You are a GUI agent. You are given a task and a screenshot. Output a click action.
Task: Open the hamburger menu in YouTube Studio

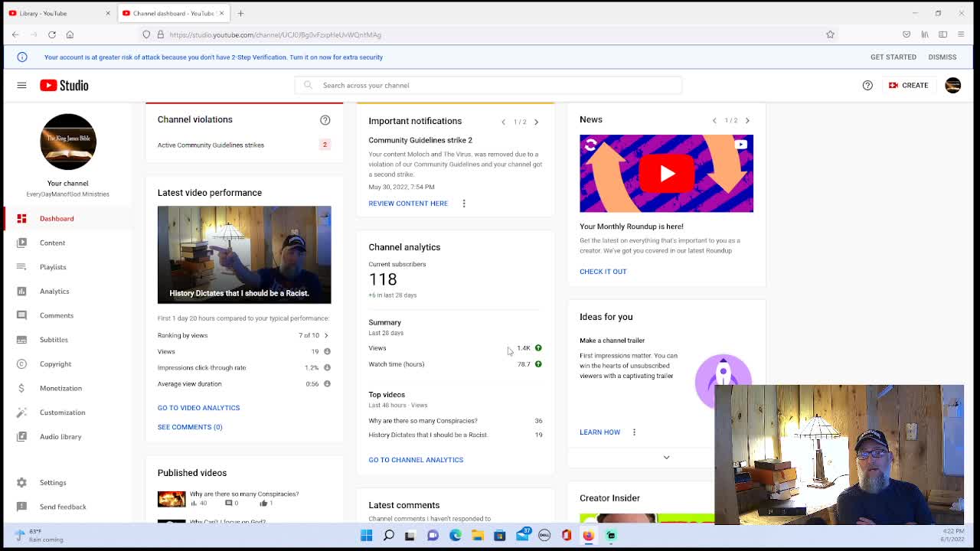pos(21,85)
